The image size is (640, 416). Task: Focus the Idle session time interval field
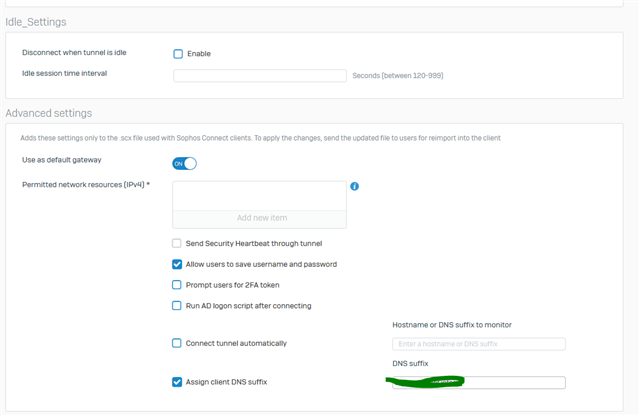259,75
